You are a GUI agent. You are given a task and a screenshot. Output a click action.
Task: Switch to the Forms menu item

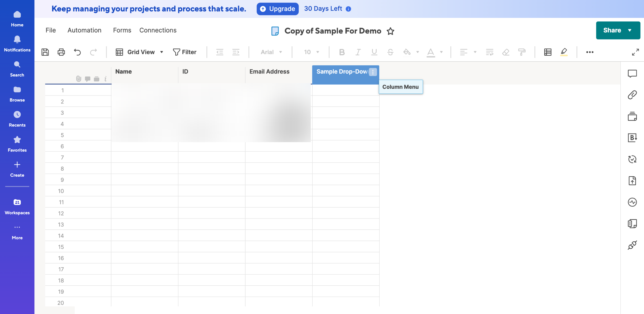click(122, 30)
